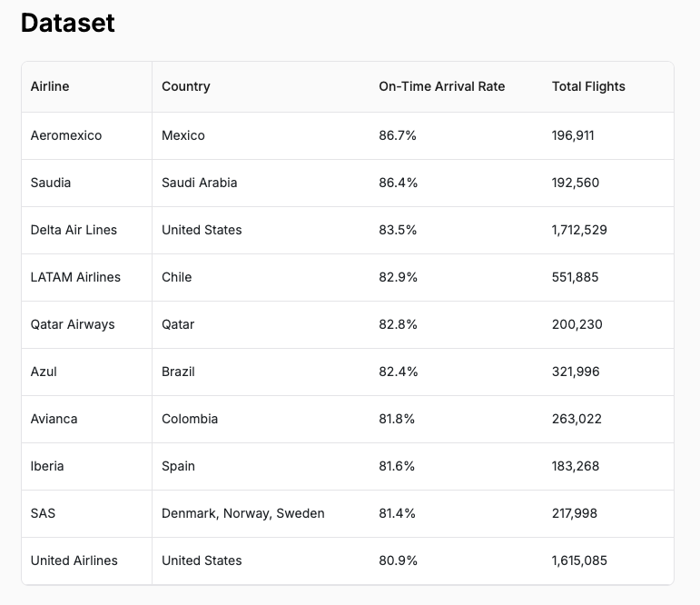This screenshot has height=605, width=700.
Task: Click the Avianca airline cell
Action: coord(54,419)
